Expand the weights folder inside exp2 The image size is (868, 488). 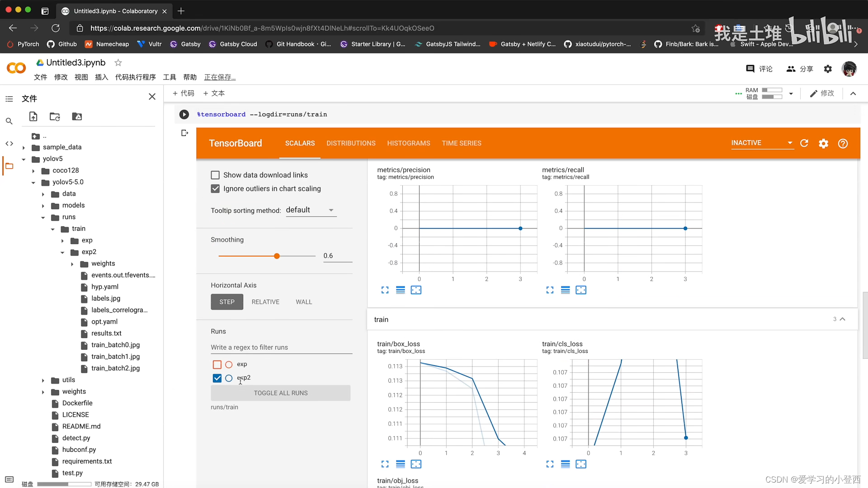[72, 264]
